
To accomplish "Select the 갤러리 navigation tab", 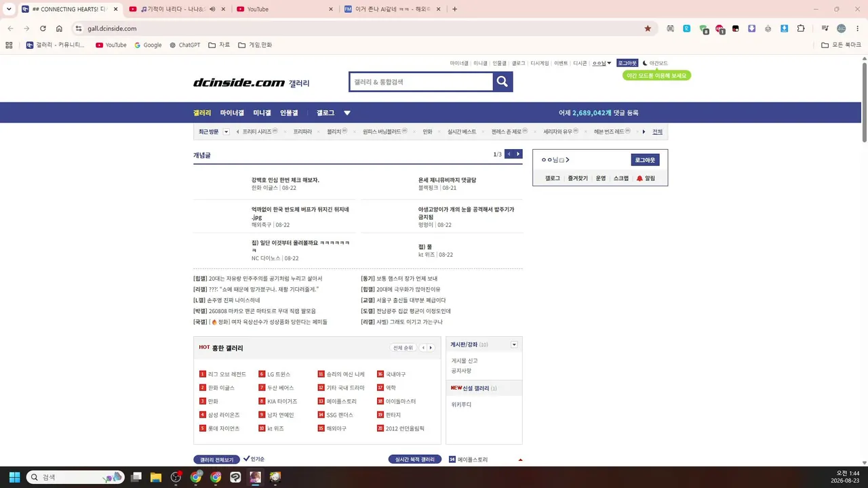I will (202, 113).
